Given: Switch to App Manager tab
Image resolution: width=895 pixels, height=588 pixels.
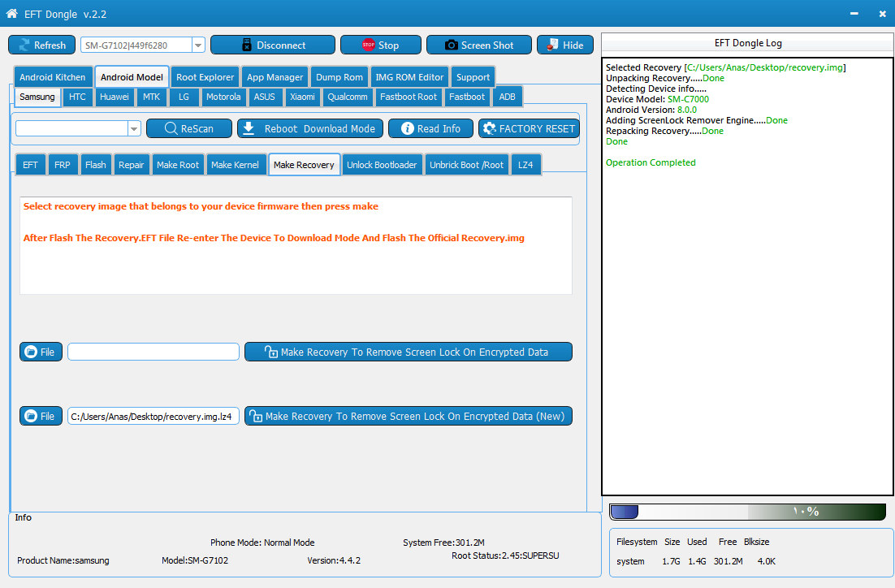Looking at the screenshot, I should coord(275,77).
